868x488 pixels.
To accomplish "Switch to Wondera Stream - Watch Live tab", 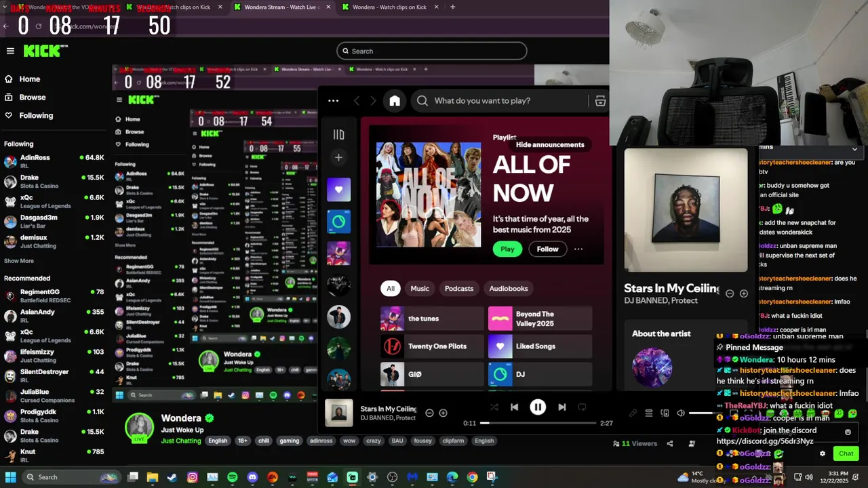I will pos(282,7).
